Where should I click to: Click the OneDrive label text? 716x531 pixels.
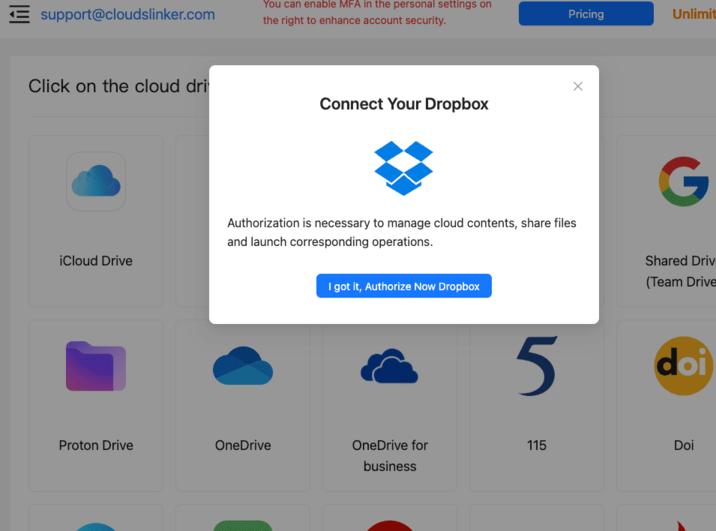point(243,445)
